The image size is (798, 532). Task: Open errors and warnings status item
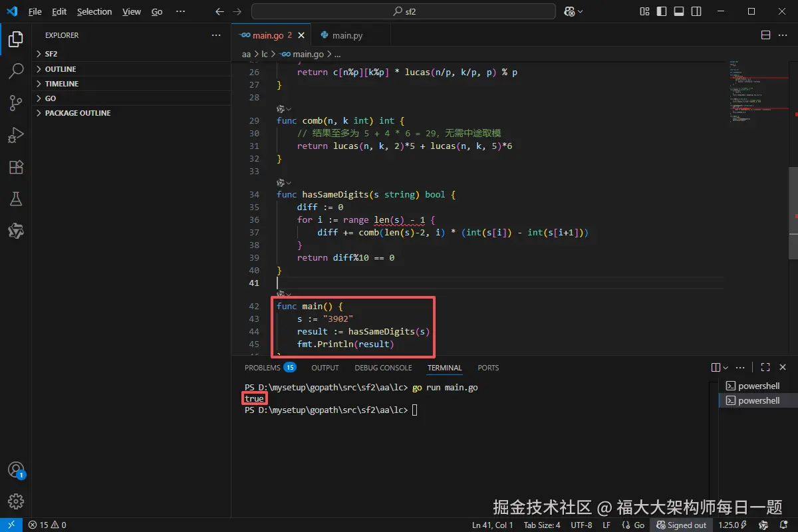point(47,525)
